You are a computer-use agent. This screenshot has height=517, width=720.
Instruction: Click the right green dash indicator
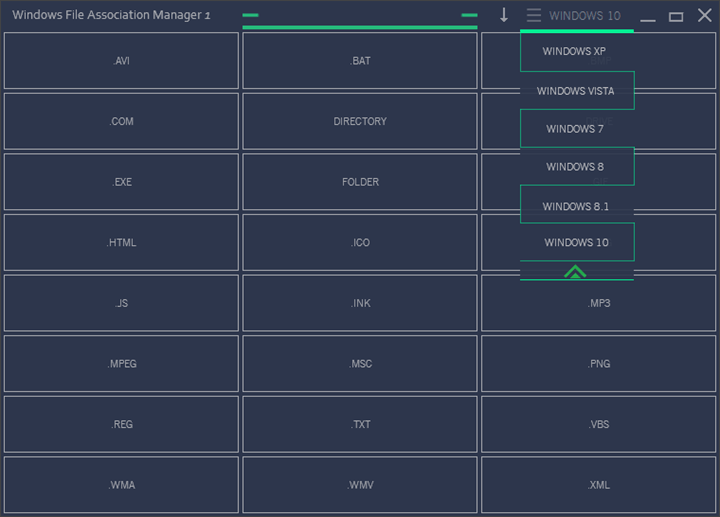click(x=469, y=15)
